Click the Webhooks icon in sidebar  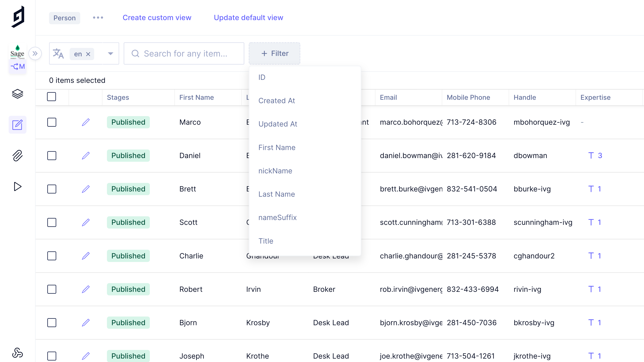[x=18, y=353]
